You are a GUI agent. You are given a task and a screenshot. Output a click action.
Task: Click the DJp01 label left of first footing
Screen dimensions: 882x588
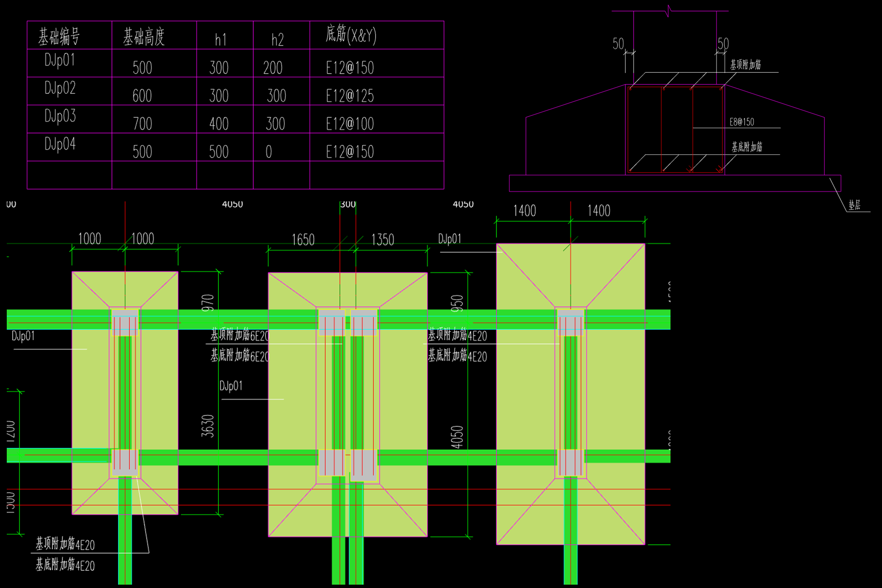tap(23, 336)
